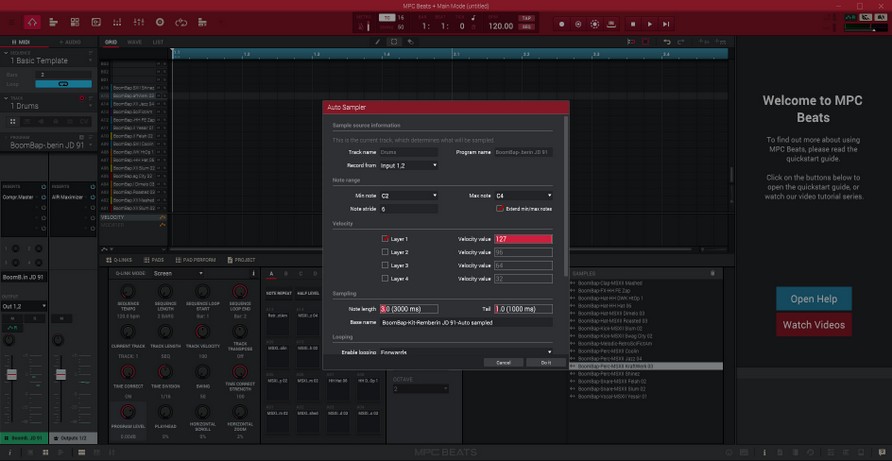Turn the Sequence Tempo knob
This screenshot has height=461, width=892.
pyautogui.click(x=128, y=292)
